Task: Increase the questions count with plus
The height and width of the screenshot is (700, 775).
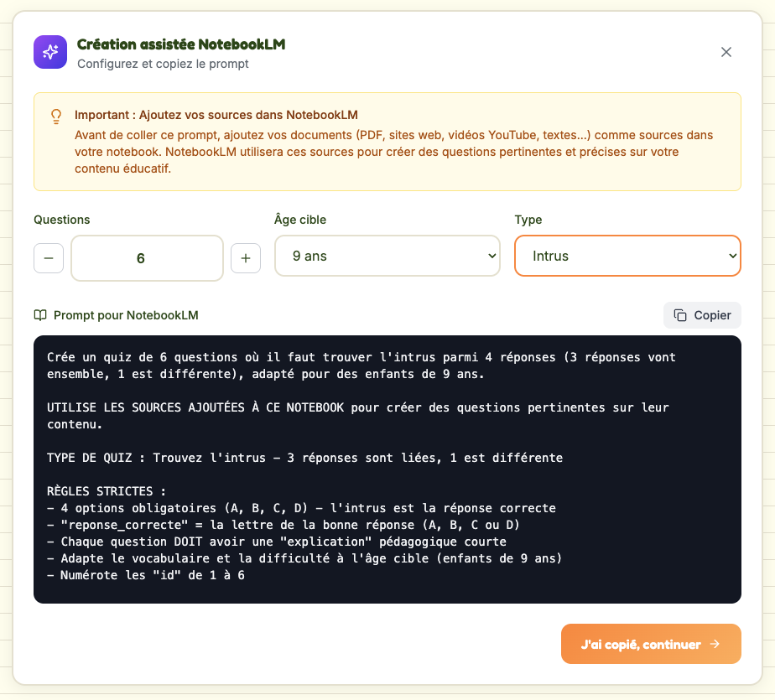Action: coord(246,258)
